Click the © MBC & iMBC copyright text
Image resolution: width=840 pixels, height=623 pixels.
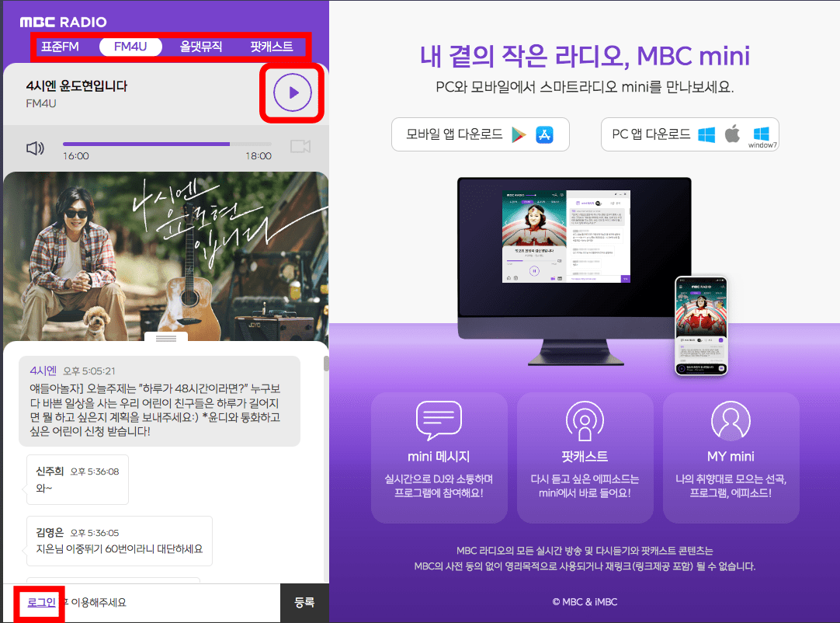(585, 602)
